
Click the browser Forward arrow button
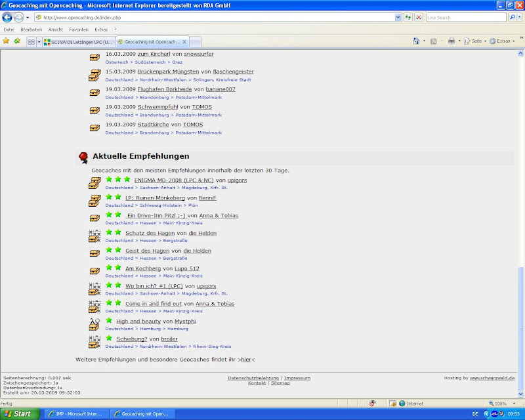[x=19, y=17]
